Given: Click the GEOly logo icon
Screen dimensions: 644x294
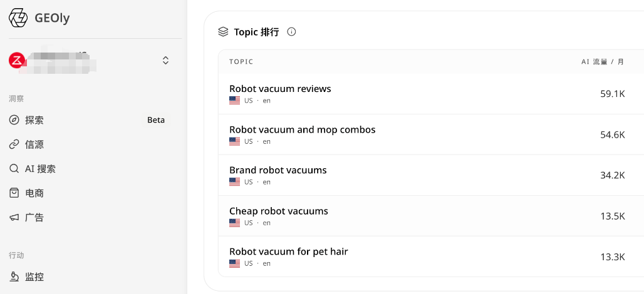Looking at the screenshot, I should 18,18.
